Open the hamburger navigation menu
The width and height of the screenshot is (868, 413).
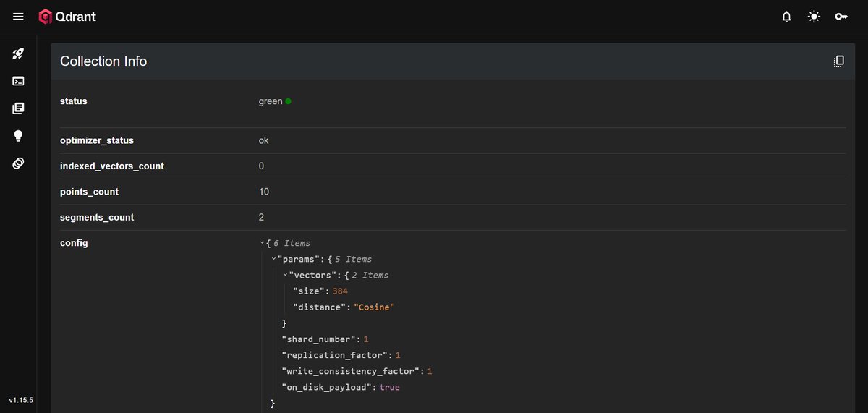pos(18,17)
